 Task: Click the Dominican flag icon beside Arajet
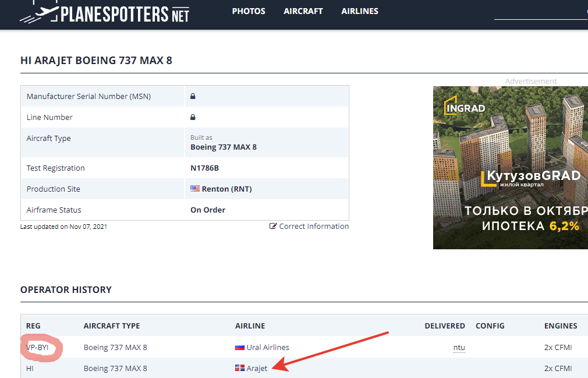coord(240,368)
